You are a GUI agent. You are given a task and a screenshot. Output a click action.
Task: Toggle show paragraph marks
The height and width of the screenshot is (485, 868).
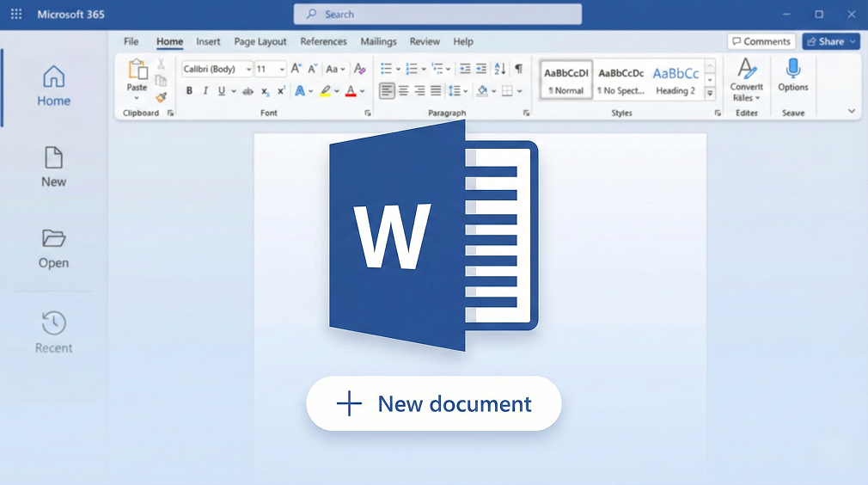click(x=519, y=69)
